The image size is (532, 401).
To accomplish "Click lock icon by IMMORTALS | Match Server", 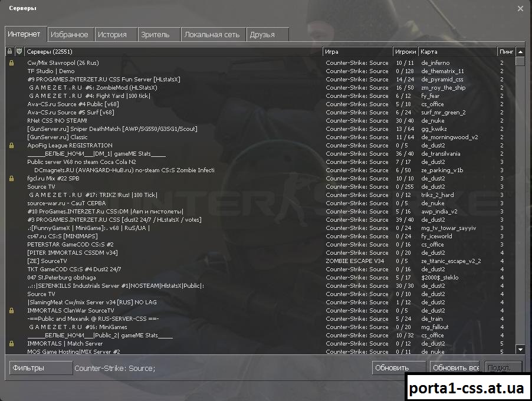I will click(11, 344).
